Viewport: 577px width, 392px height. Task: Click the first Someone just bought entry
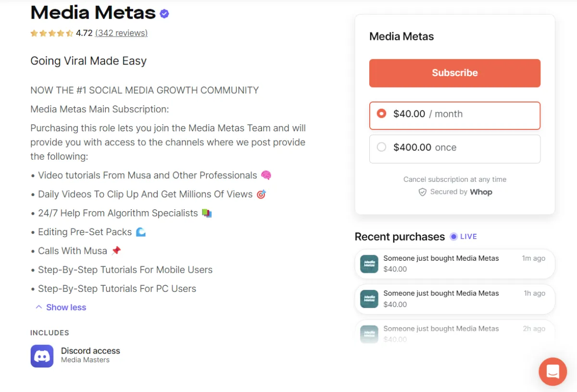pos(454,264)
